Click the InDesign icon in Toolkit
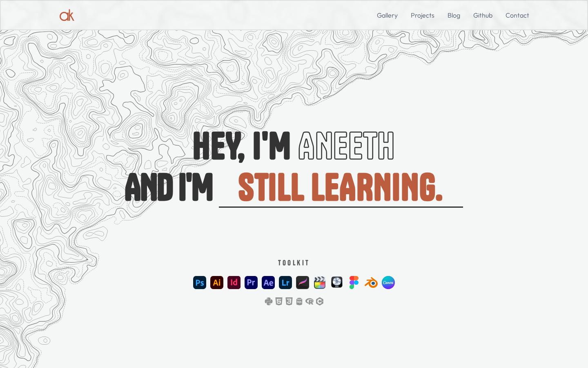 click(234, 283)
